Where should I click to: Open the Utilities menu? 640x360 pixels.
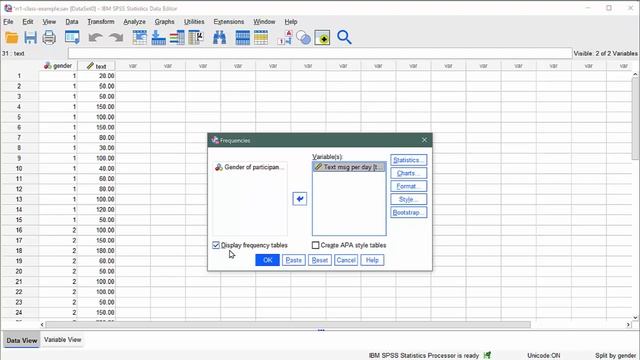point(194,22)
